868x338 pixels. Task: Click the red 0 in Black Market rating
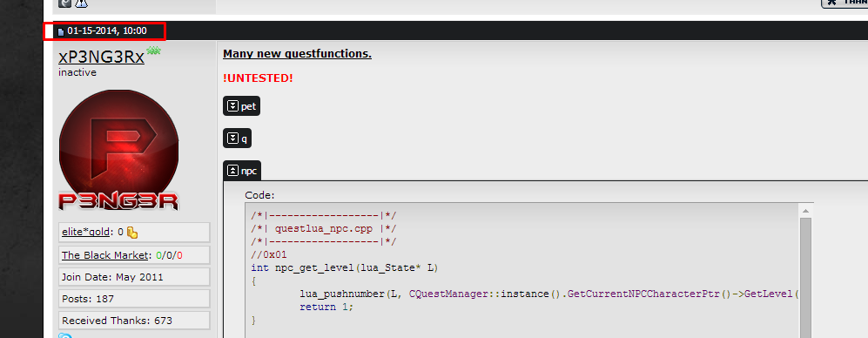pos(180,255)
